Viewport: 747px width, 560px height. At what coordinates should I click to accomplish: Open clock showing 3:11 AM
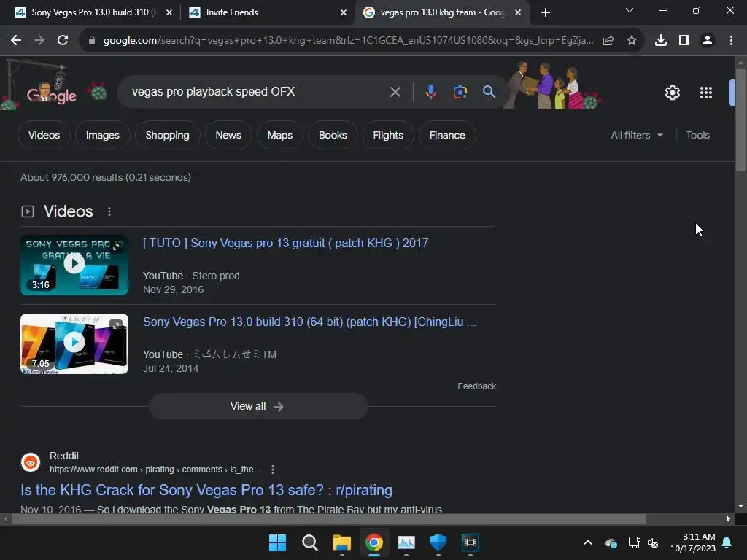693,542
